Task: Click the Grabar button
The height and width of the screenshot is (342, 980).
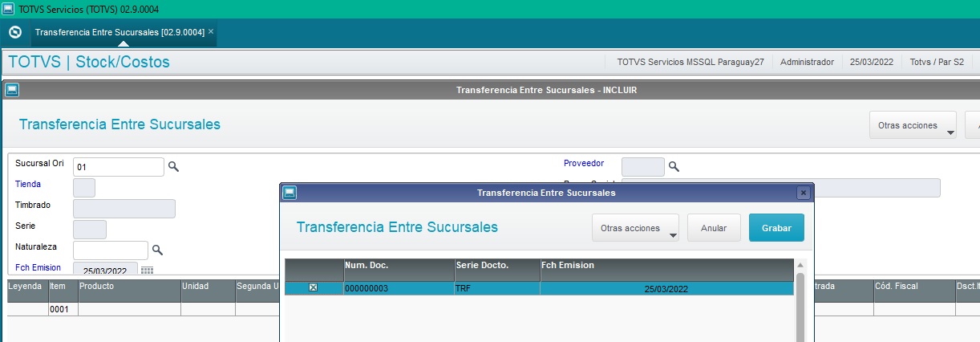Action: pyautogui.click(x=776, y=228)
